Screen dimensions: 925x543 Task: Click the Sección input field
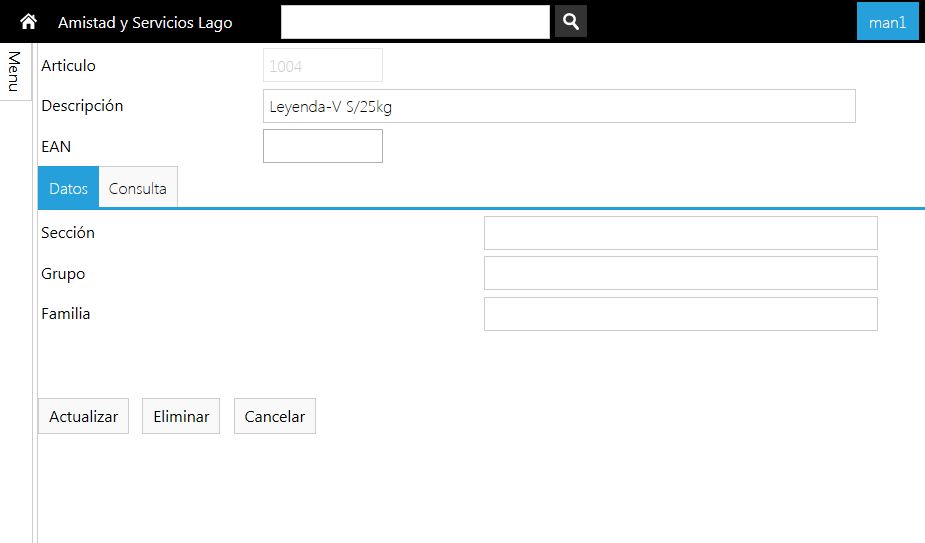click(681, 233)
